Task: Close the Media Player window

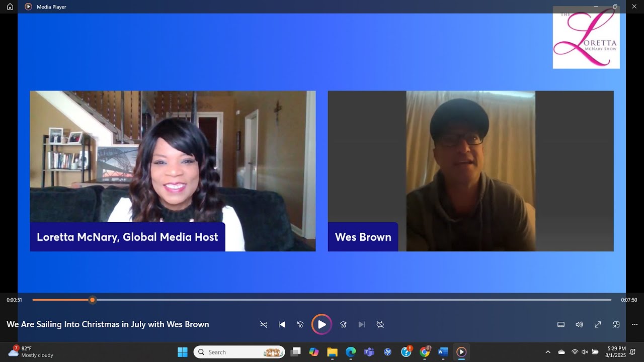Action: click(x=634, y=7)
